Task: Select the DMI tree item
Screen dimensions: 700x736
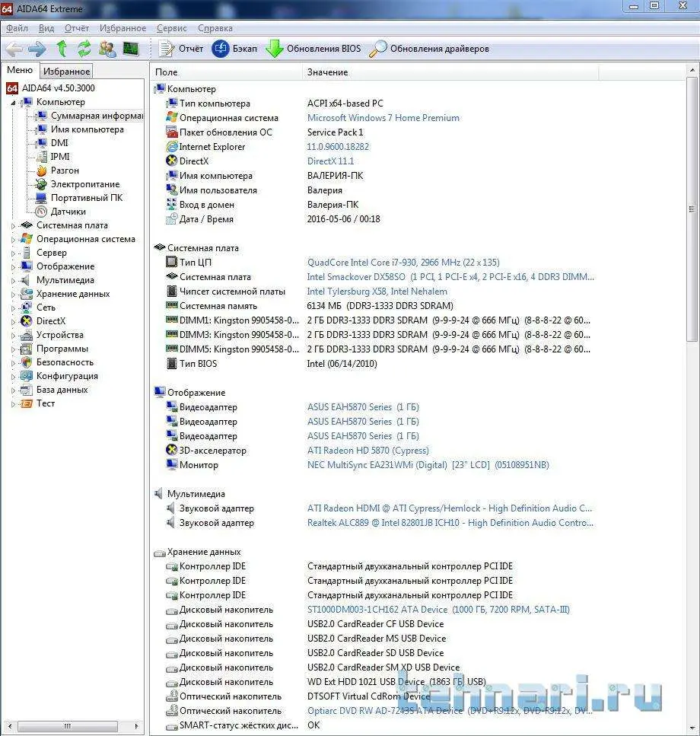Action: pos(52,142)
